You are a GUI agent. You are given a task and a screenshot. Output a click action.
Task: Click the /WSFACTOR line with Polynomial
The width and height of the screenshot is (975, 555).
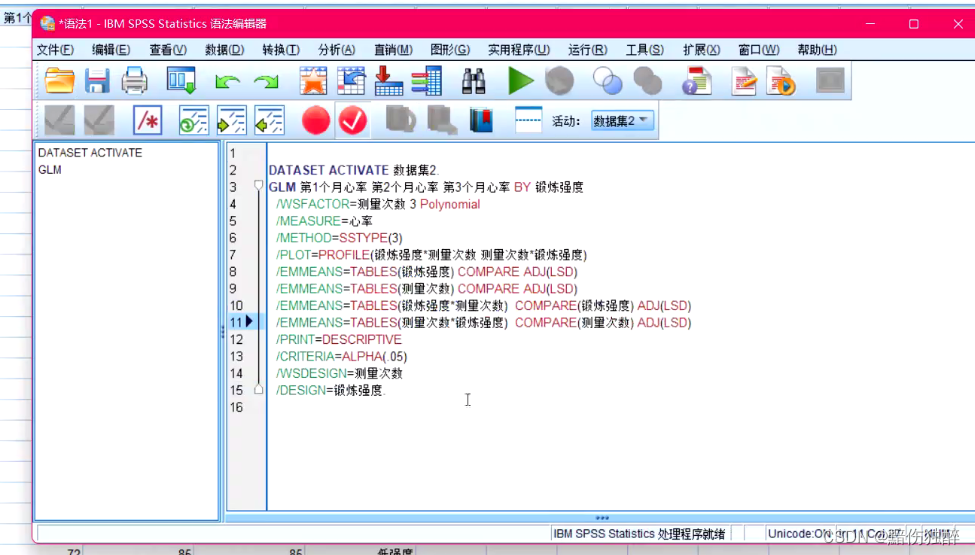[377, 204]
